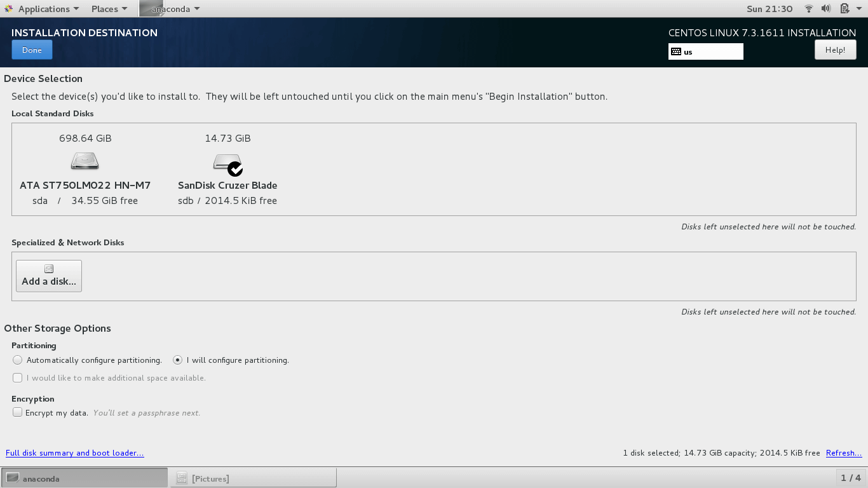Switch to Pictures window in taskbar
This screenshot has width=868, height=488.
coord(253,478)
